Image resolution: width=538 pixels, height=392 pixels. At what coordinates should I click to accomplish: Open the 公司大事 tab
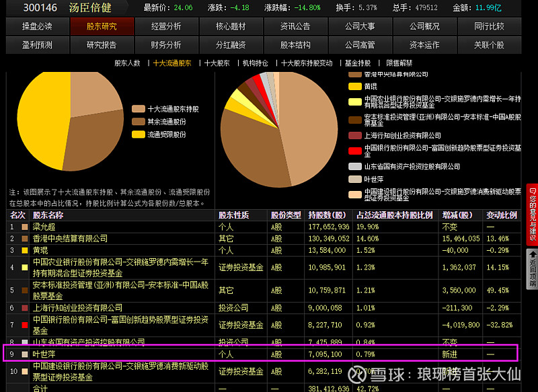click(360, 26)
